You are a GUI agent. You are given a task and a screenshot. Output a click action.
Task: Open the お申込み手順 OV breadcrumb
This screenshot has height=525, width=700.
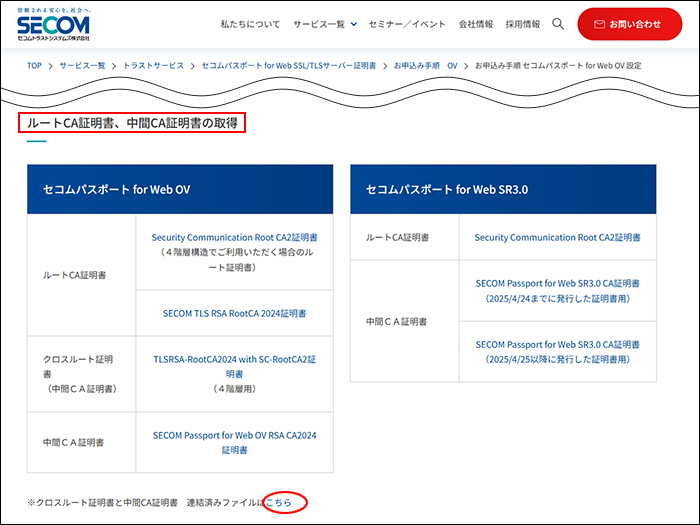coord(425,66)
